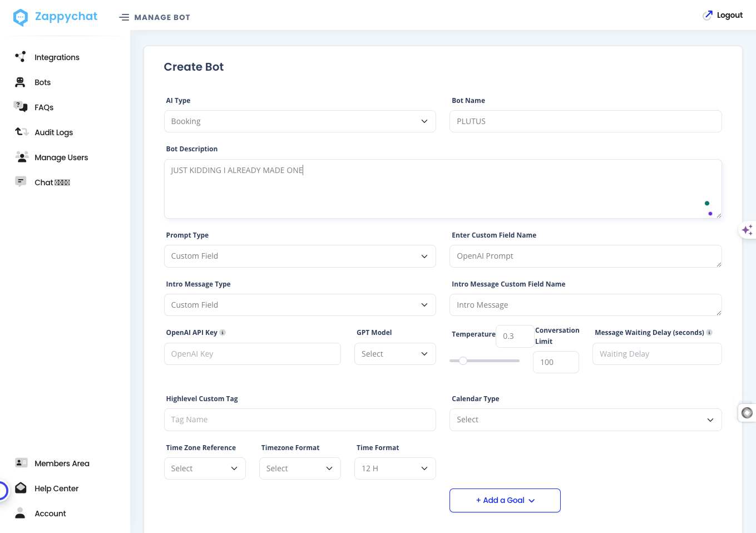Click the FAQs speech bubble icon

21,107
